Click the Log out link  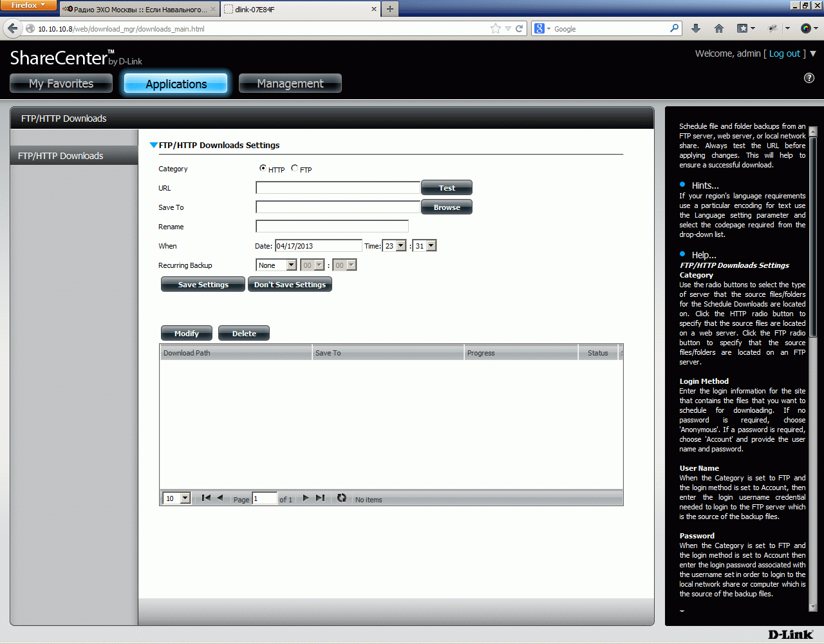tap(785, 53)
